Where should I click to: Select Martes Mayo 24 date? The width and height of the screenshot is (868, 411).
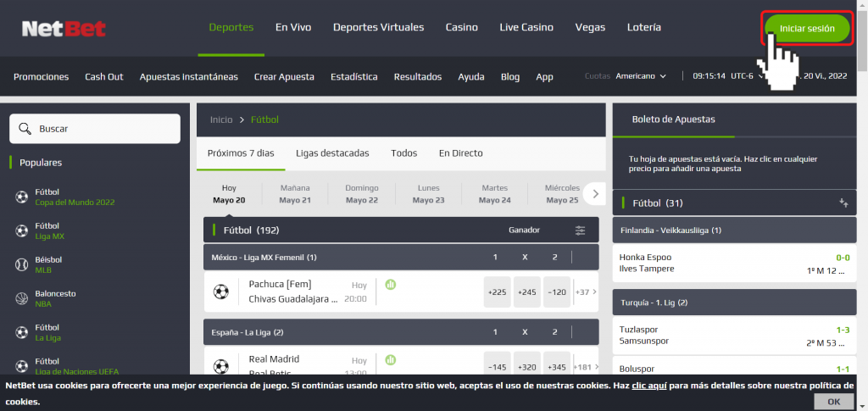click(x=495, y=194)
